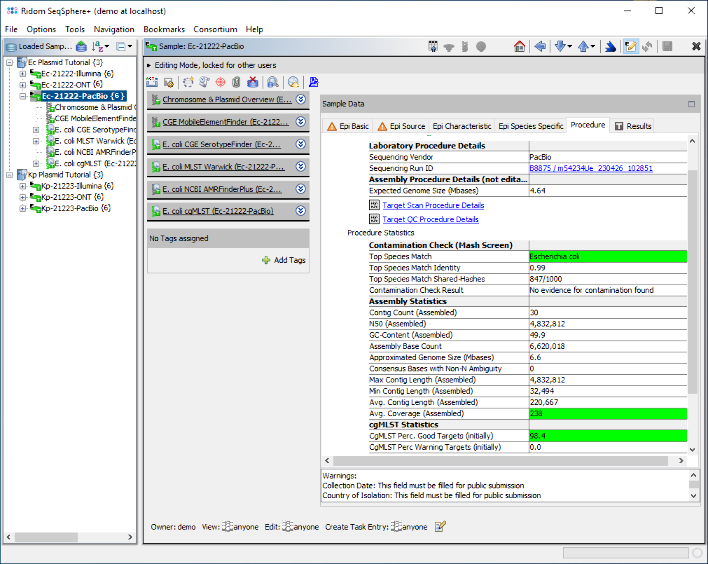The image size is (708, 564).
Task: Expand the Ec-21222-ONT tree node
Action: click(23, 84)
